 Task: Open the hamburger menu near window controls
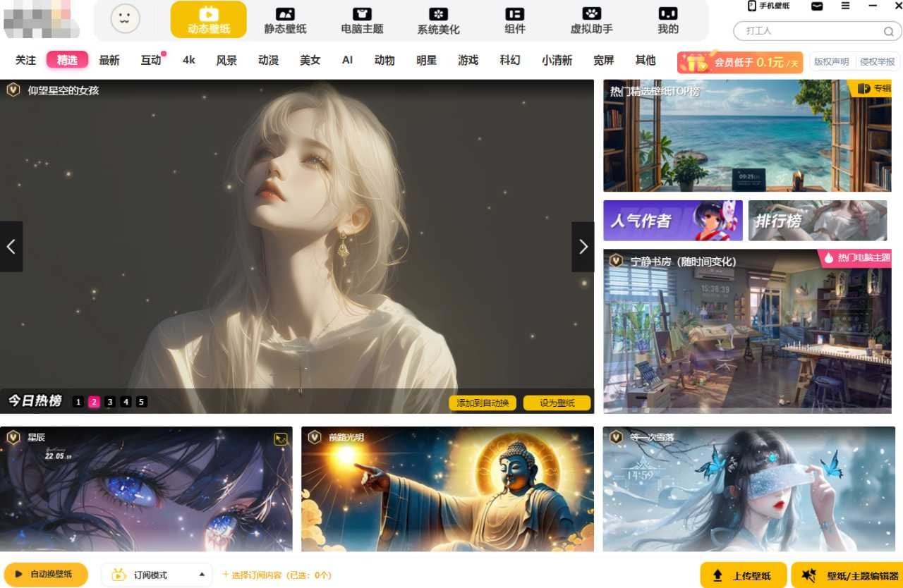pos(844,6)
